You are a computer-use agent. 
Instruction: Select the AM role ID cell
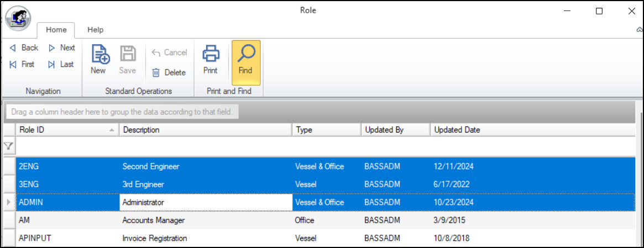67,220
